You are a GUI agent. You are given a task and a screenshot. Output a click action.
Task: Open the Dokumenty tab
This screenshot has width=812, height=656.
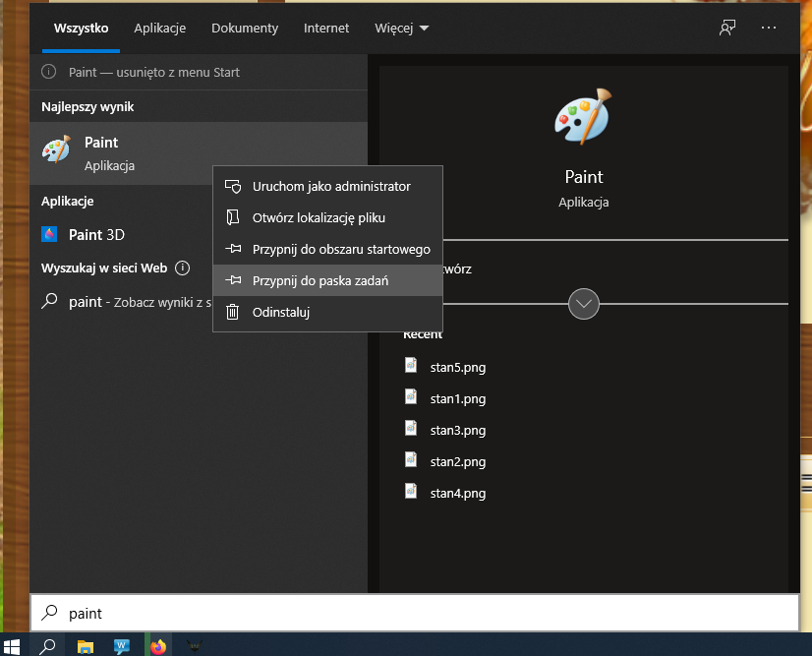pos(245,28)
